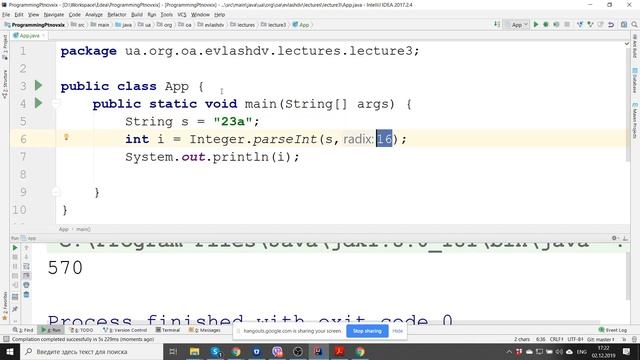Click the fold end marker on line 9
This screenshot has width=640, height=360.
coord(56,192)
